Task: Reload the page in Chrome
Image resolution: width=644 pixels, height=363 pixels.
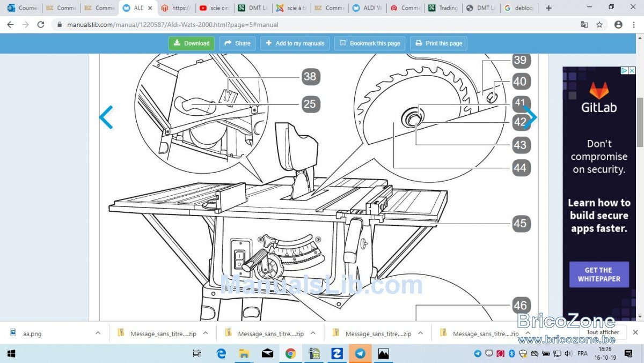Action: [x=41, y=25]
